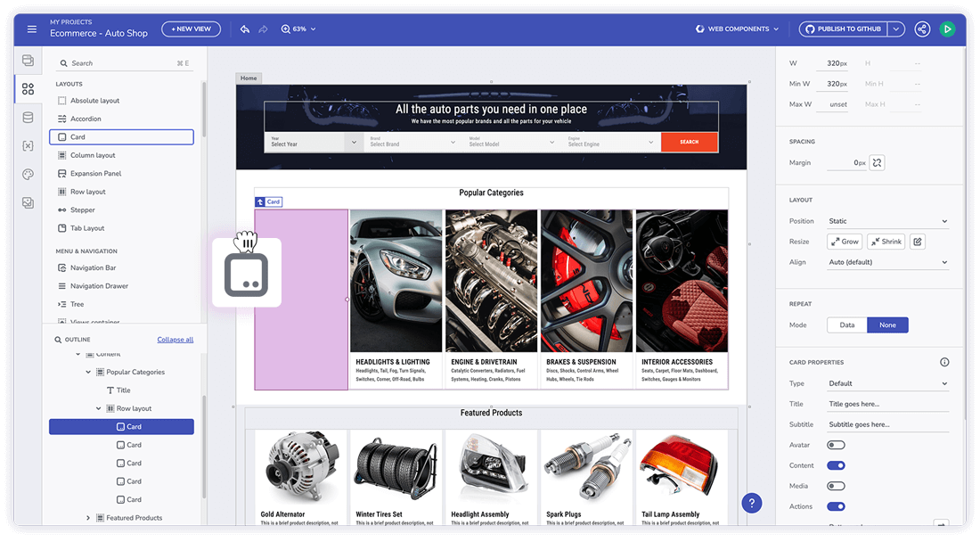Disable the Content toggle
This screenshot has width=980, height=542.
point(836,465)
